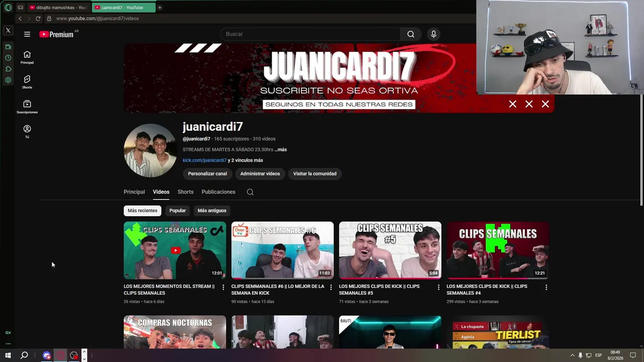Select the Popular filter chip
644x362 pixels.
pyautogui.click(x=178, y=211)
